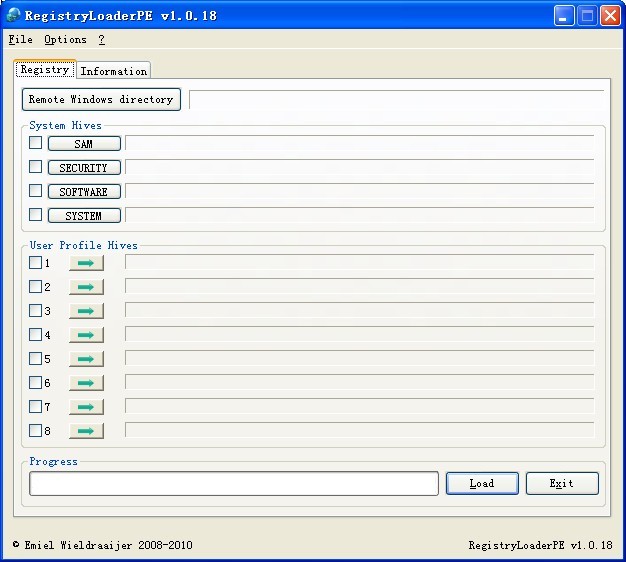Click the green arrow for user profile 2
Screen dimensions: 626x562
[86, 287]
